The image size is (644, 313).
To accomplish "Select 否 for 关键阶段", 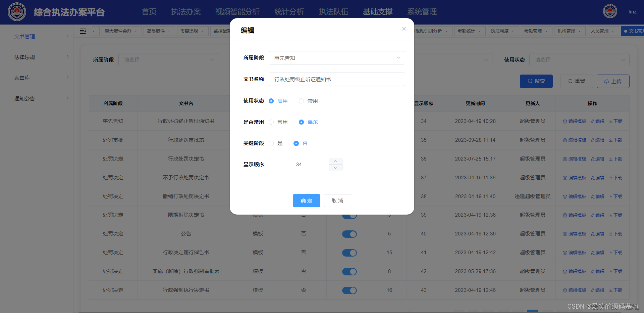I will point(301,143).
